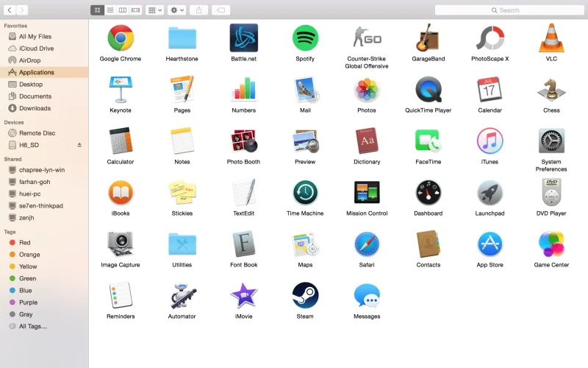588x368 pixels.
Task: Select the Time Machine app
Action: point(305,192)
